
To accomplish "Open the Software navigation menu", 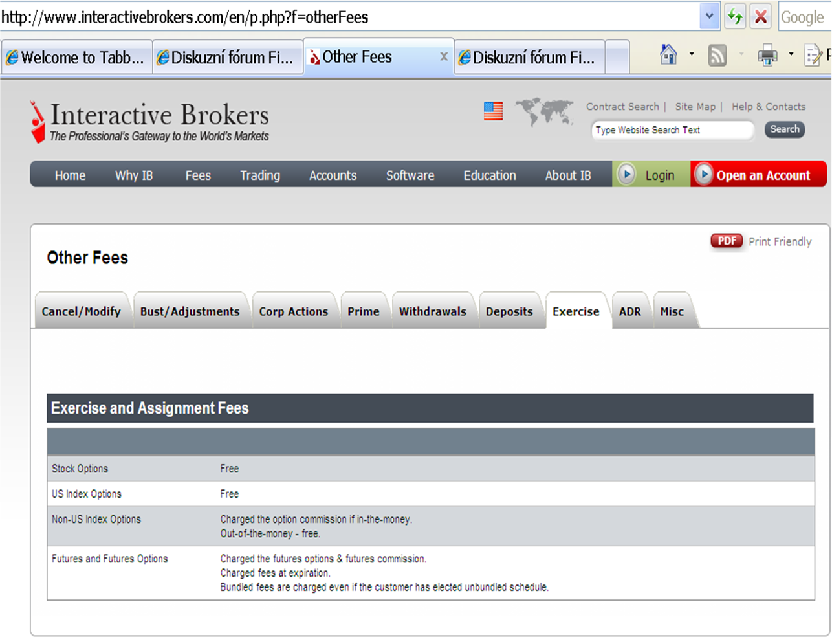I will pos(410,175).
